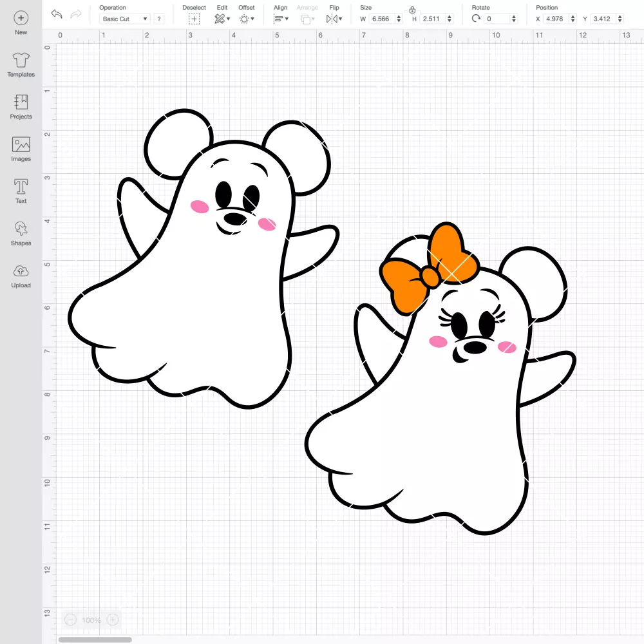Click the Width value field

click(381, 19)
